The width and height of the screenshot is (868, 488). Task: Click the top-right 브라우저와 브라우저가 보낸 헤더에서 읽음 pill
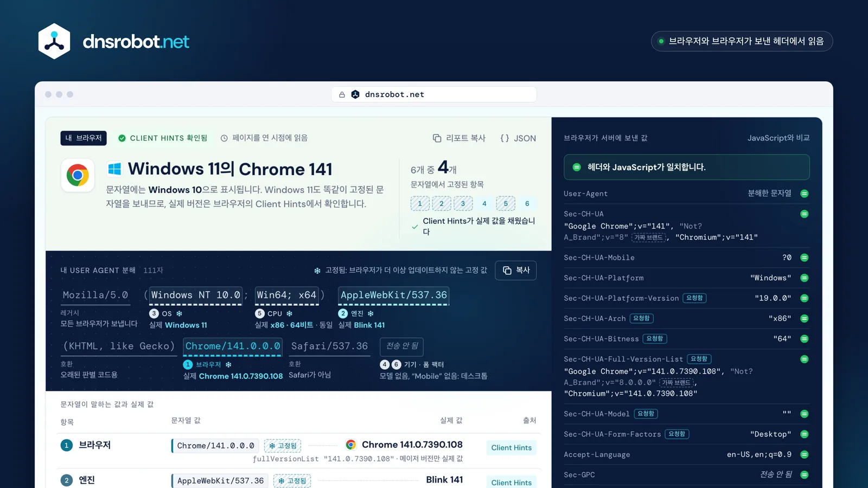(x=742, y=41)
